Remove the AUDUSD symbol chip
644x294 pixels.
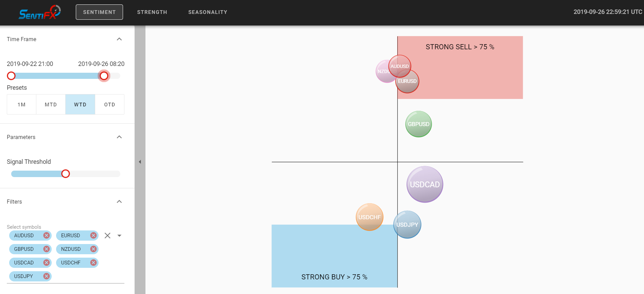(47, 236)
